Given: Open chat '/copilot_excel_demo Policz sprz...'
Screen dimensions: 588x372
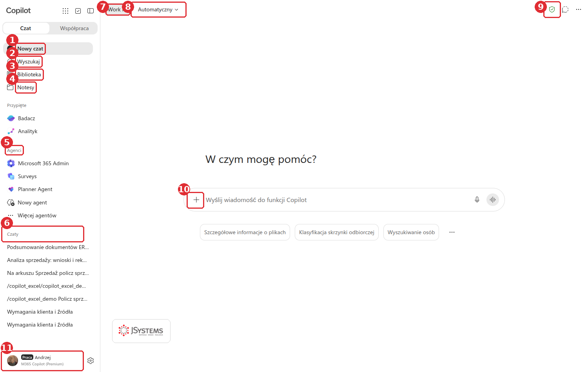Looking at the screenshot, I should (x=47, y=299).
